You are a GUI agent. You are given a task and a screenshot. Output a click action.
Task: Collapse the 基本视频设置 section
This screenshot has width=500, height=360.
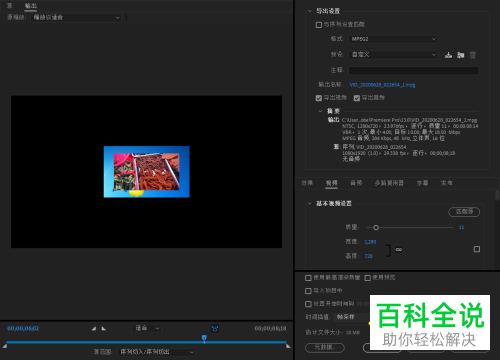click(x=310, y=203)
